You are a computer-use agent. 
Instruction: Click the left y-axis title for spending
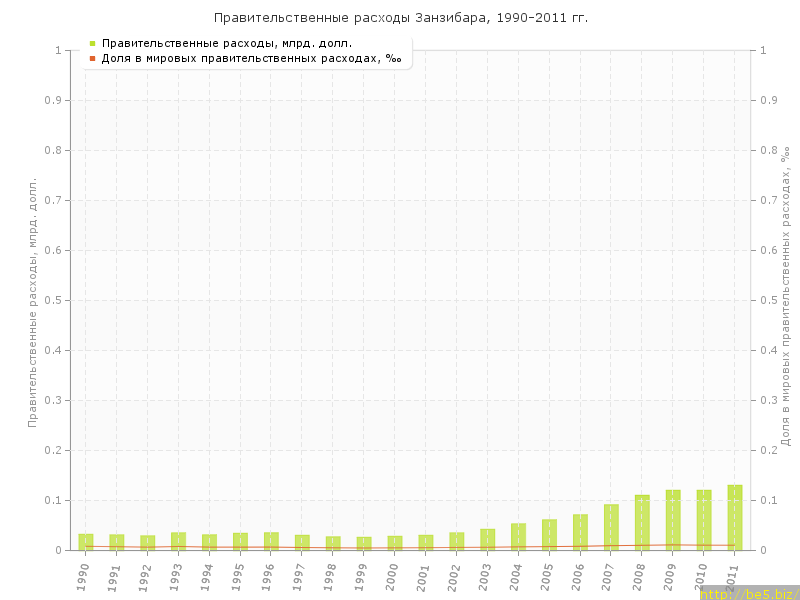coord(32,302)
